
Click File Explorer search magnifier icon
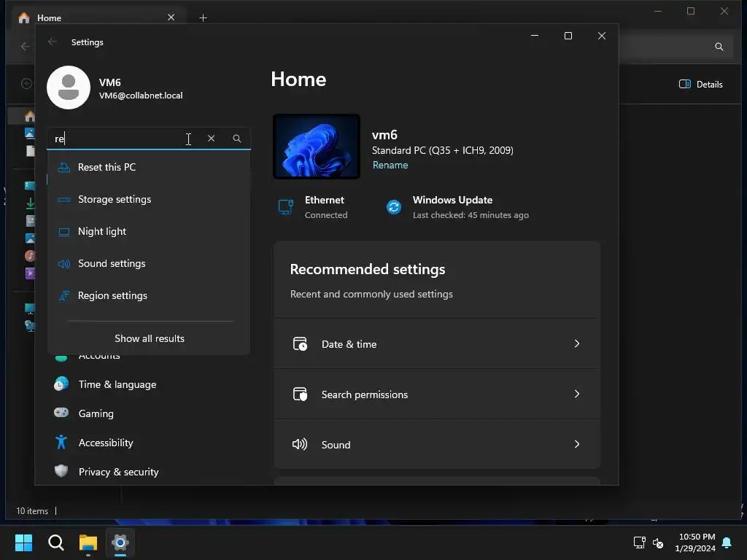[719, 47]
